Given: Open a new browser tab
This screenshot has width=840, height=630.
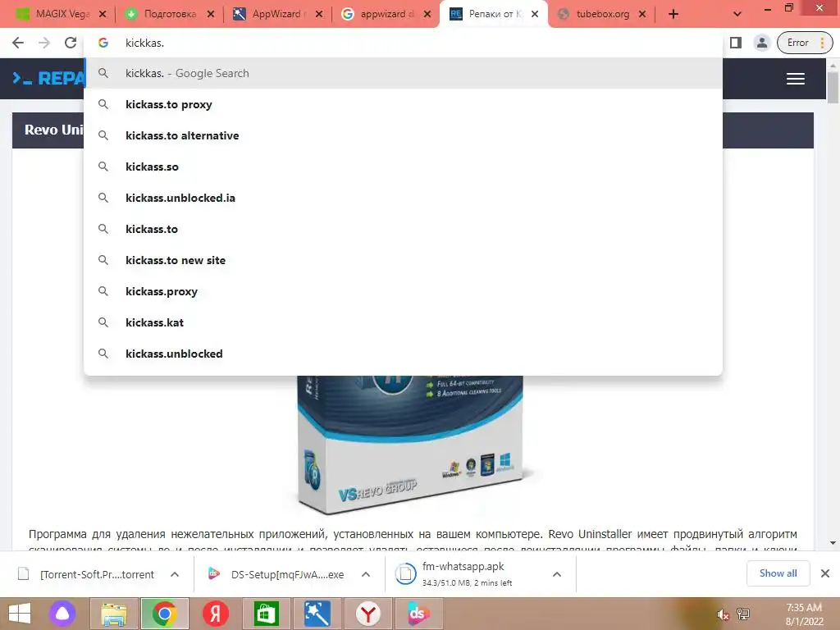Looking at the screenshot, I should (x=673, y=15).
